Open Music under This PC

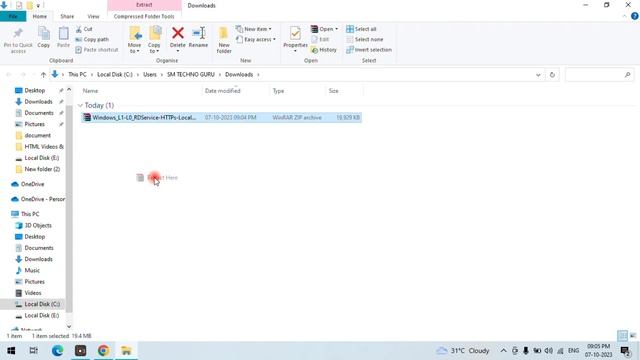click(32, 270)
